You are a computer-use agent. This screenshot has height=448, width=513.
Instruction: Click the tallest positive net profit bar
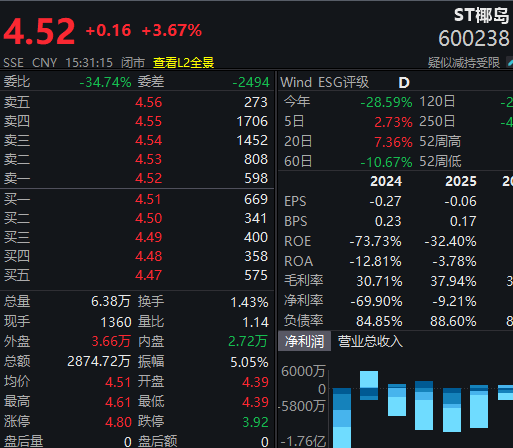coord(369,380)
